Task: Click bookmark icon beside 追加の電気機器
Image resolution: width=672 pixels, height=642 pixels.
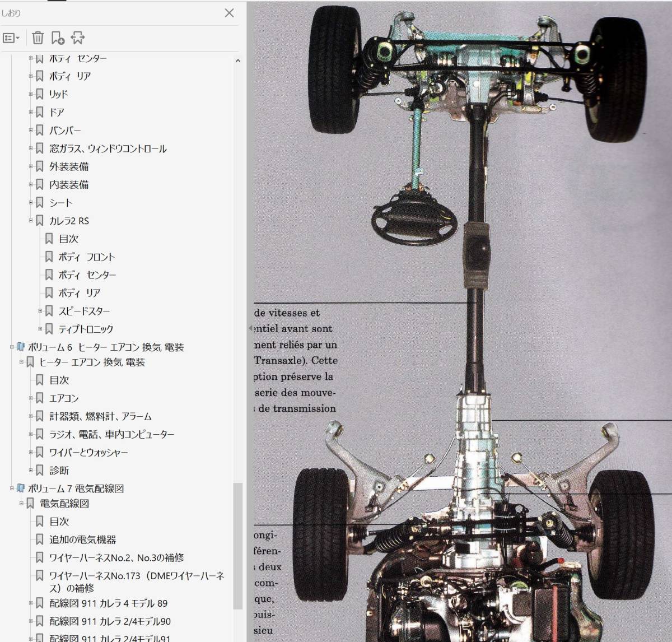Action: 40,539
